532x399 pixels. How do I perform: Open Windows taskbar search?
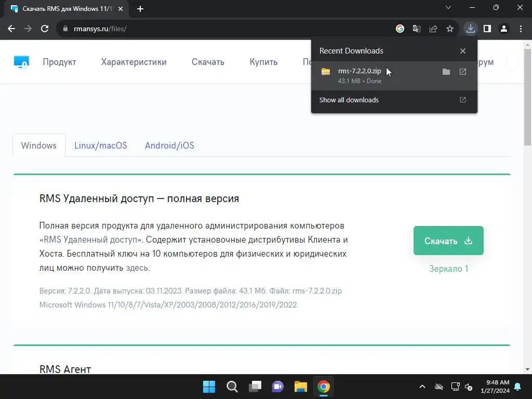pyautogui.click(x=232, y=387)
